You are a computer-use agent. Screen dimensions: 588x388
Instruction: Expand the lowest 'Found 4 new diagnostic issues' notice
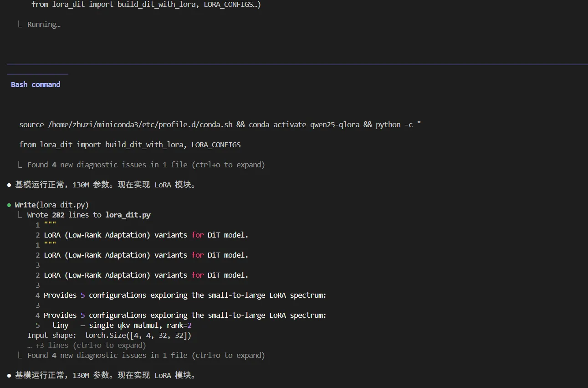point(146,356)
